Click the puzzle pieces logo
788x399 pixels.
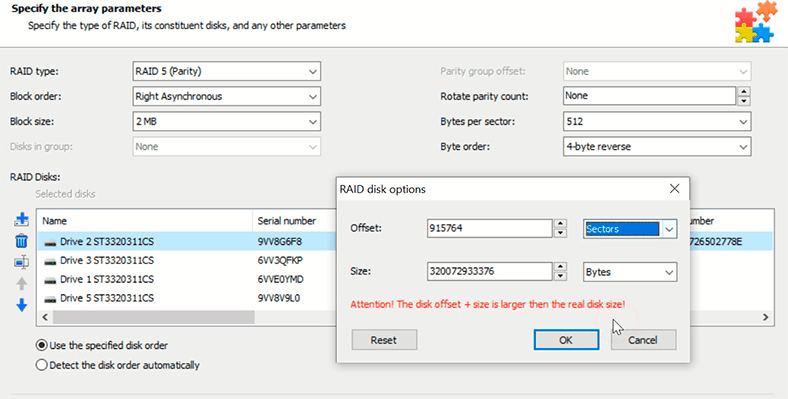(755, 22)
